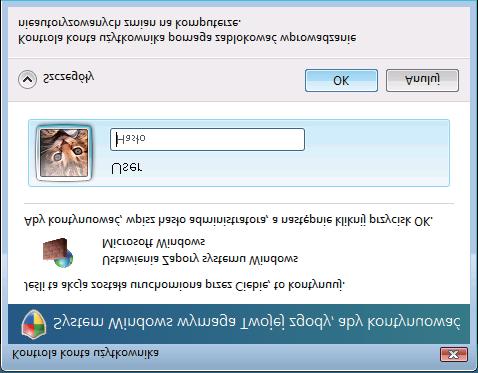This screenshot has height=373, width=478.
Task: Click the Windows Firewall brick wall icon
Action: coord(58,252)
